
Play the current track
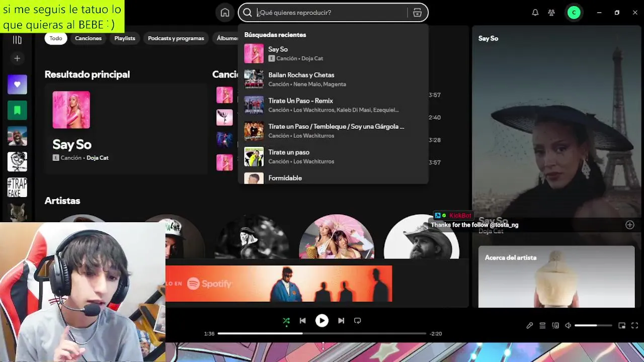coord(322,321)
